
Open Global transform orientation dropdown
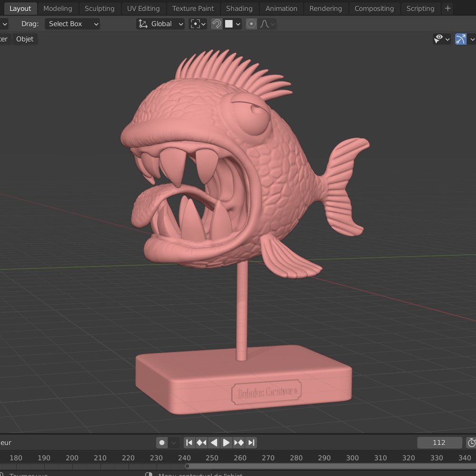[x=160, y=24]
